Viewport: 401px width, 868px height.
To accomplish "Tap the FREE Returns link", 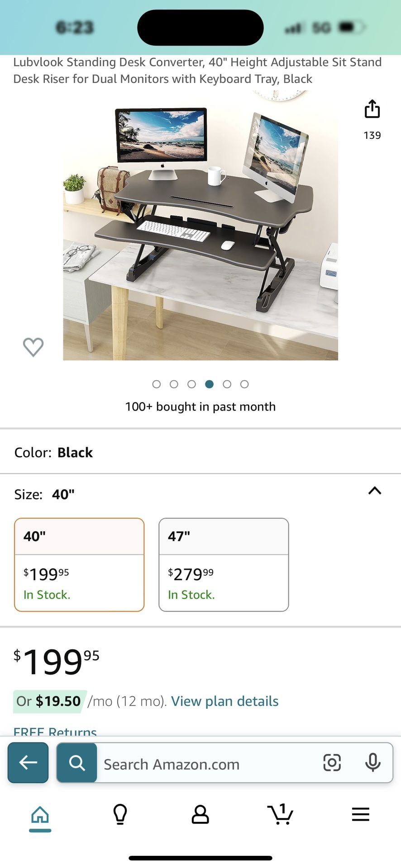I will (x=55, y=731).
